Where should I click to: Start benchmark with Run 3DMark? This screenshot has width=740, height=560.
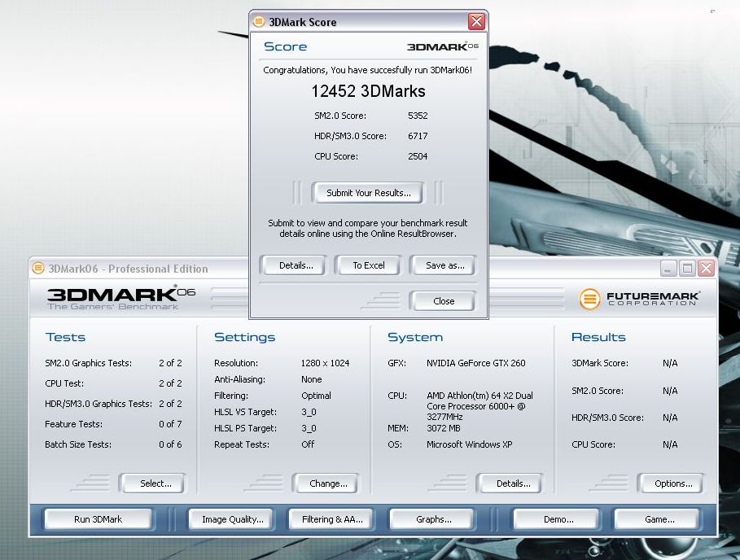pyautogui.click(x=99, y=519)
